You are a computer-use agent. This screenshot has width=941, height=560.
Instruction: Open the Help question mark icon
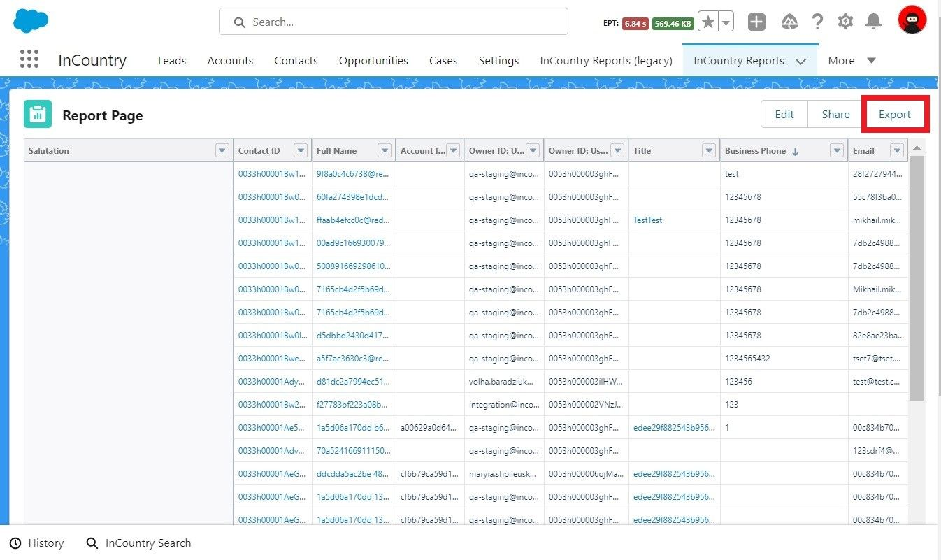click(817, 22)
